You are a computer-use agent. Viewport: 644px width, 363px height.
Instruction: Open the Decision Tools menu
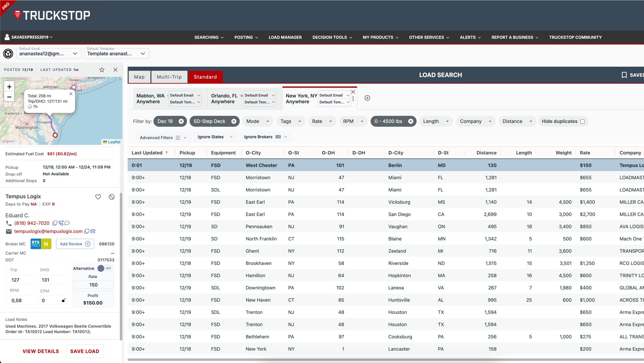(x=332, y=37)
